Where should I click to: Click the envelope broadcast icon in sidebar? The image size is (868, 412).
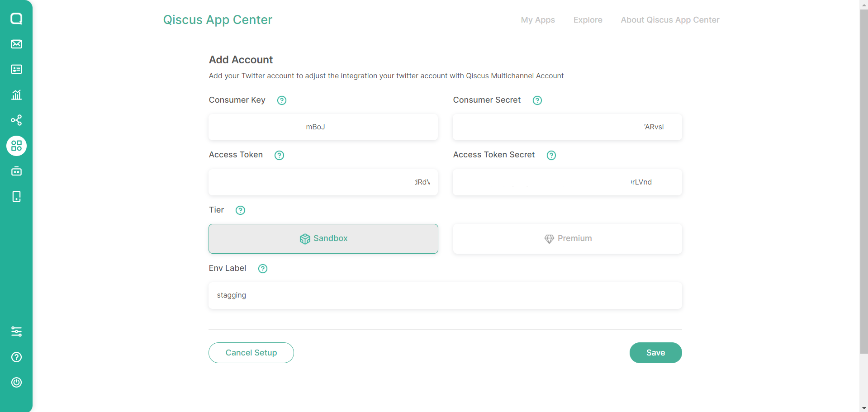point(16,44)
